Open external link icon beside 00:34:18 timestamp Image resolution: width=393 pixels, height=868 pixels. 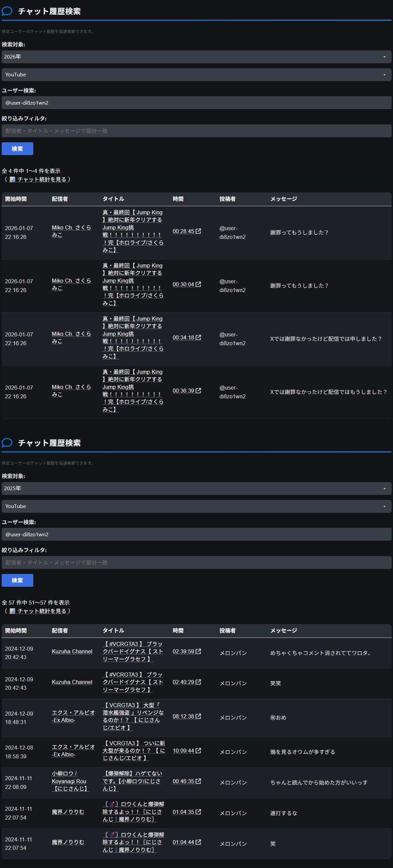[x=198, y=337]
